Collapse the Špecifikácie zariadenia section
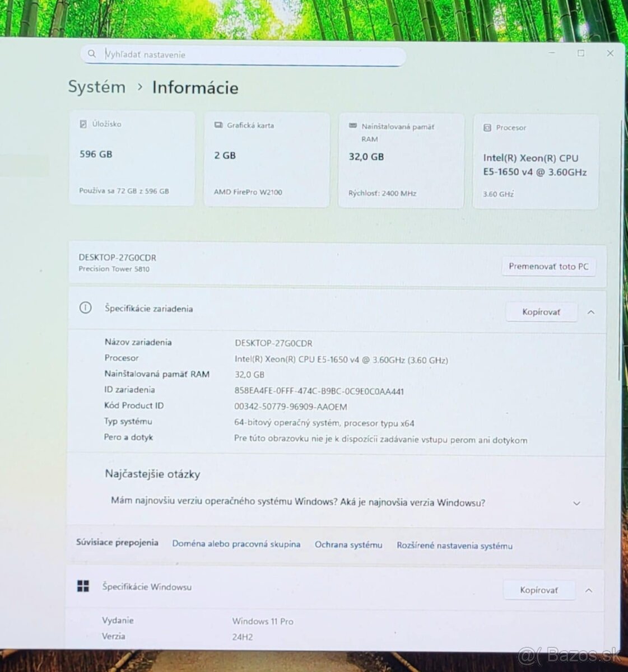Viewport: 628px width, 672px height. pos(591,312)
